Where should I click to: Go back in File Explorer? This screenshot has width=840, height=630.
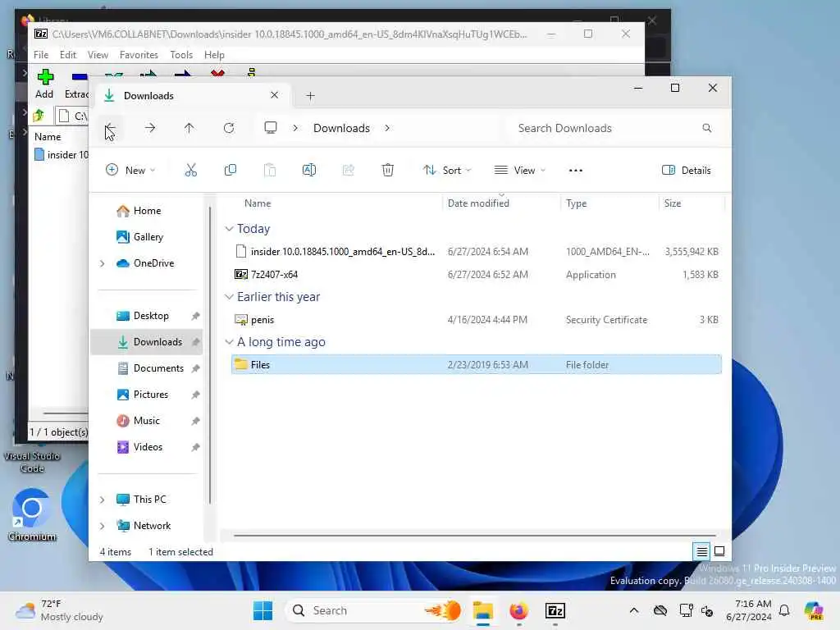coord(111,128)
